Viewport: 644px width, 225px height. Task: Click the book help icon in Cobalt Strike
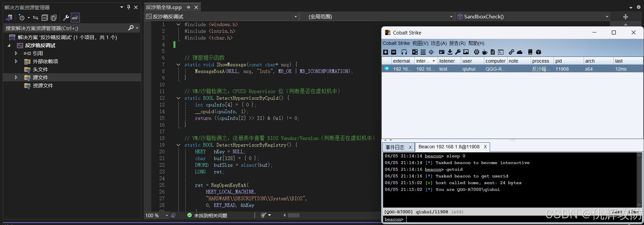click(x=530, y=52)
